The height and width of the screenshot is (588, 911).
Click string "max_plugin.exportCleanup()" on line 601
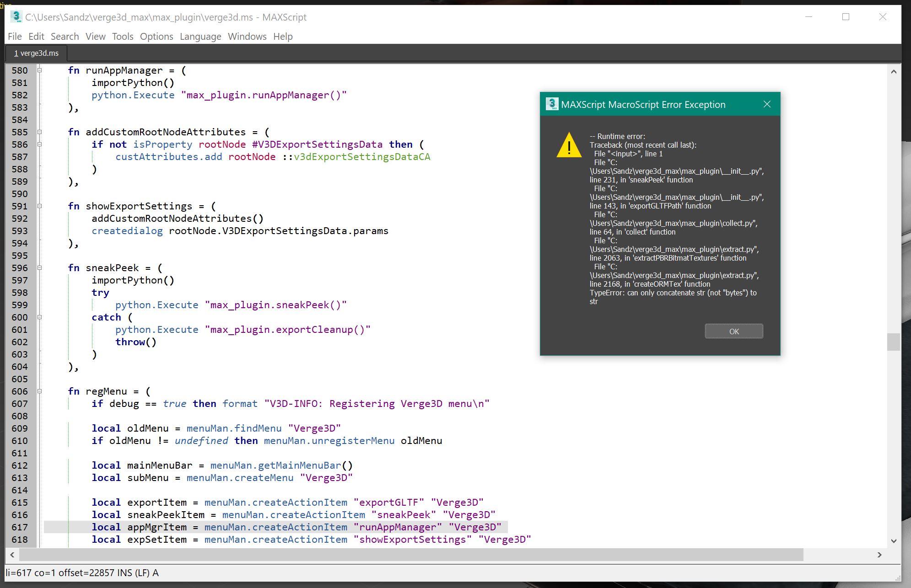click(288, 330)
